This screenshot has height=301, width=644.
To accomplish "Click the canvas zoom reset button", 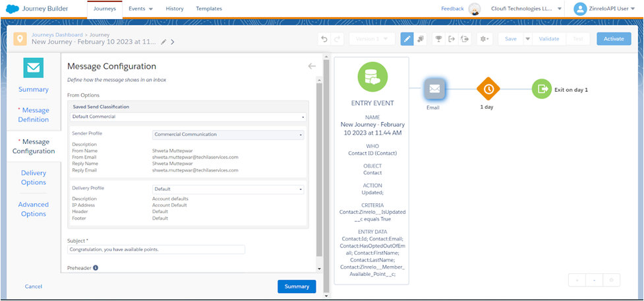I will 611,280.
